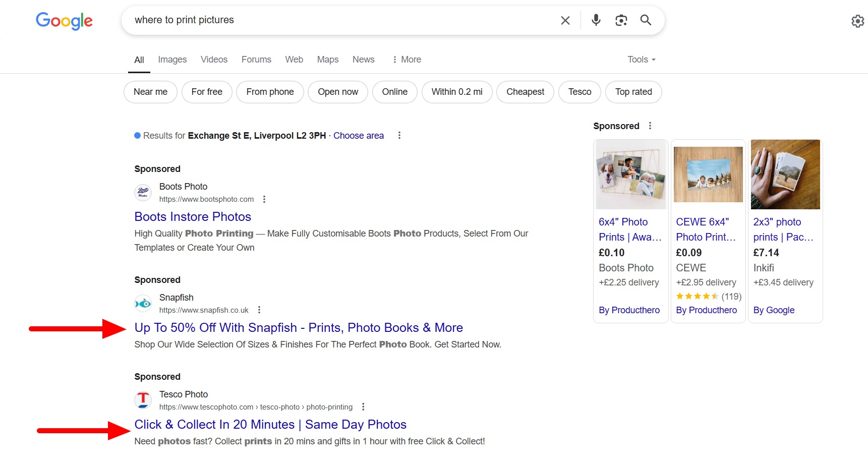Image resolution: width=868 pixels, height=464 pixels.
Task: Open three-dot menu next to sidebar Sponsored
Action: click(x=650, y=126)
